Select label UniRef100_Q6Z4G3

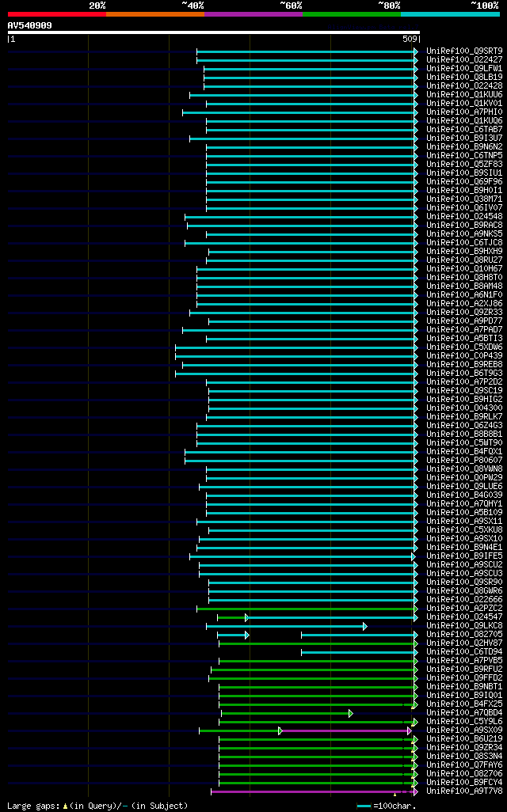click(464, 426)
